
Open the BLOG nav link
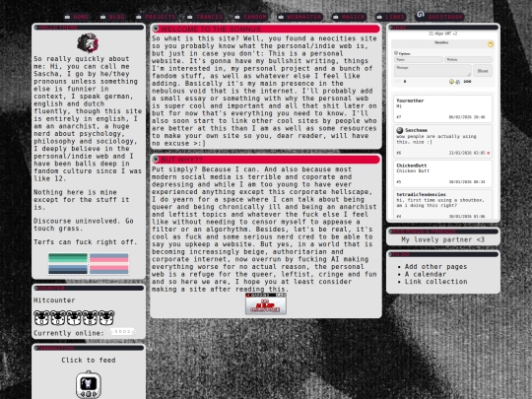[113, 17]
